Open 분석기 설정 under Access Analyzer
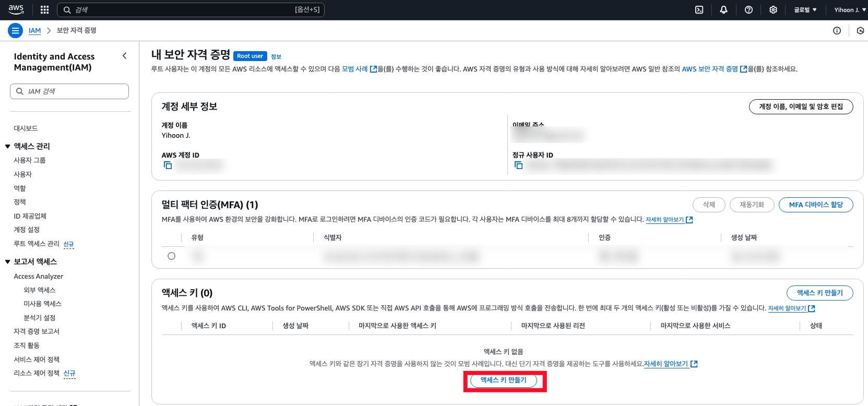 40,318
